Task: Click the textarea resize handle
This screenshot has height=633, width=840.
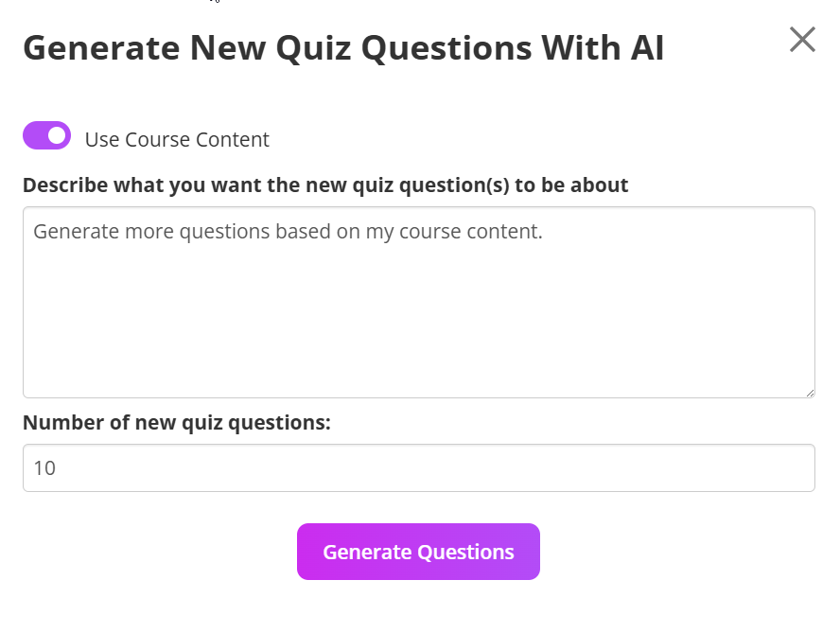Action: (810, 392)
